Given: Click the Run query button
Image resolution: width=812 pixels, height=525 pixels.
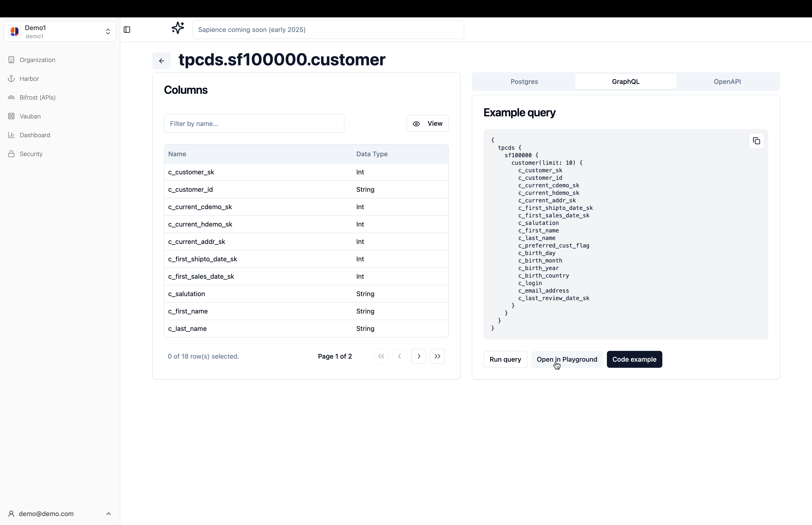Looking at the screenshot, I should pos(505,359).
